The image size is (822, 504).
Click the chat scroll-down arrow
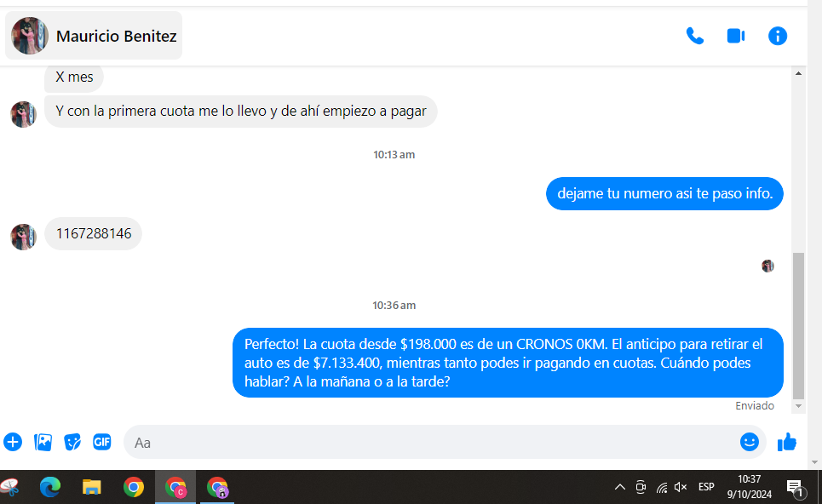point(798,406)
